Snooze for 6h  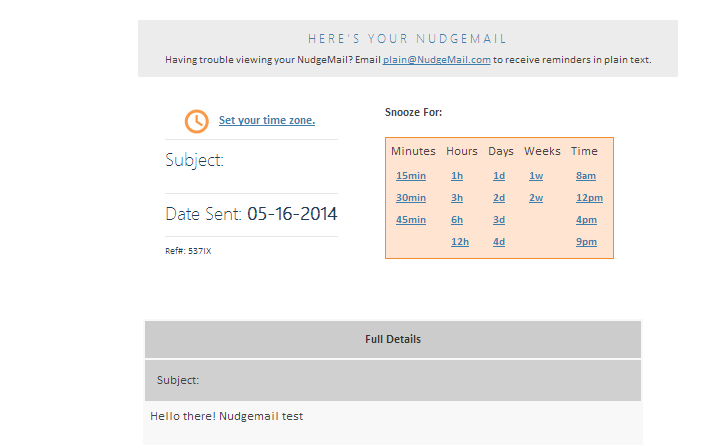tap(457, 220)
